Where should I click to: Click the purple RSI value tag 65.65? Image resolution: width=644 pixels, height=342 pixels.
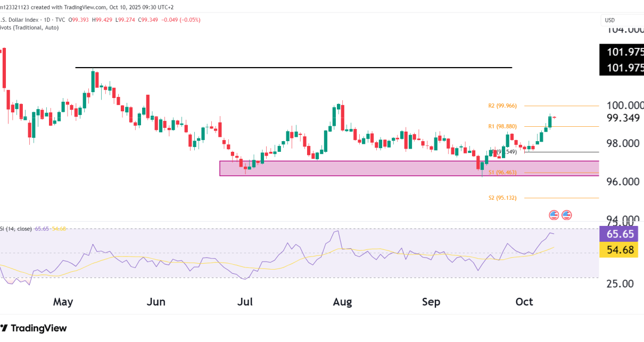point(621,234)
